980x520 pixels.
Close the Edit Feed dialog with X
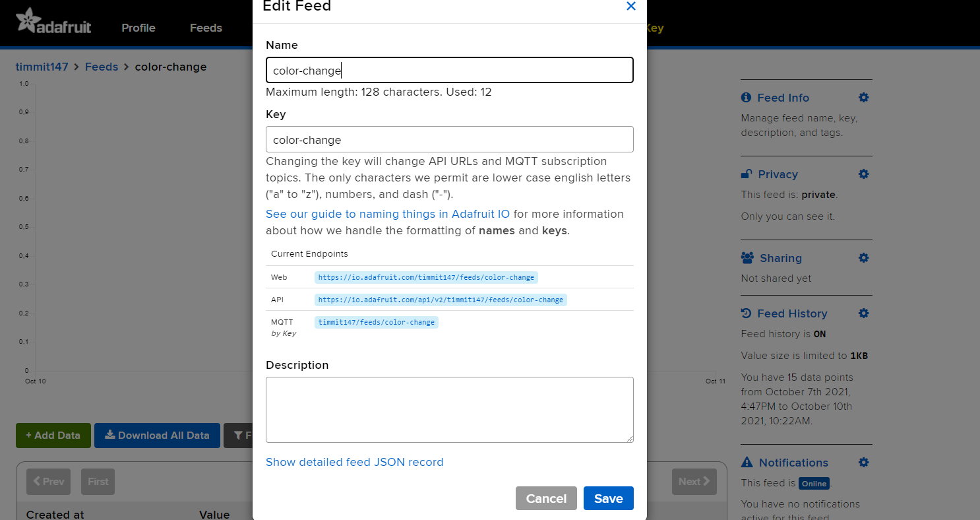tap(631, 6)
